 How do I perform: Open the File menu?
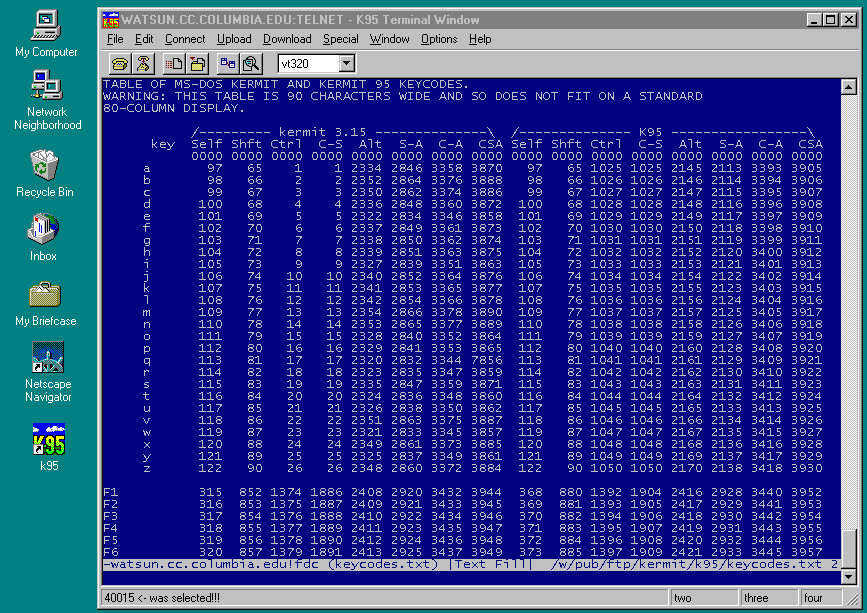point(116,39)
